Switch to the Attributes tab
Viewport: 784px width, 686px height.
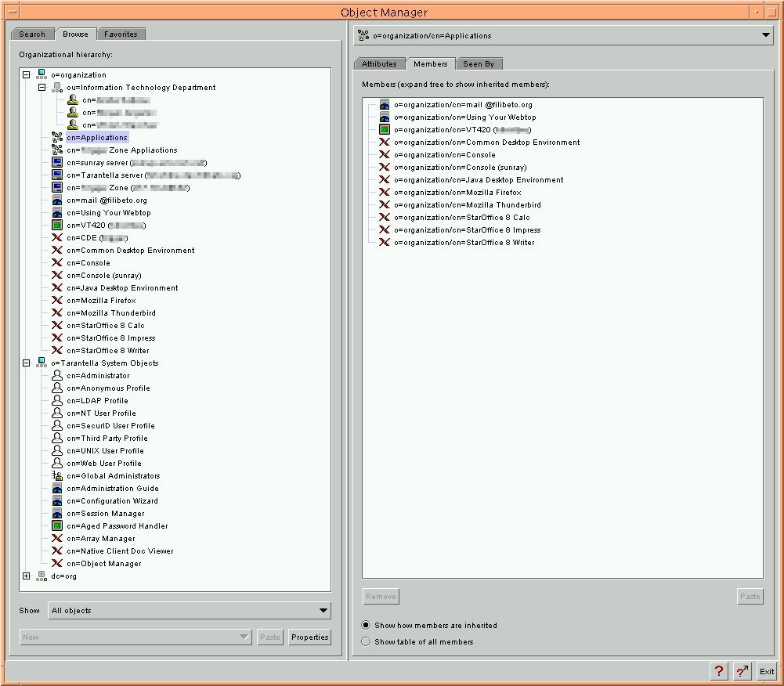(379, 64)
